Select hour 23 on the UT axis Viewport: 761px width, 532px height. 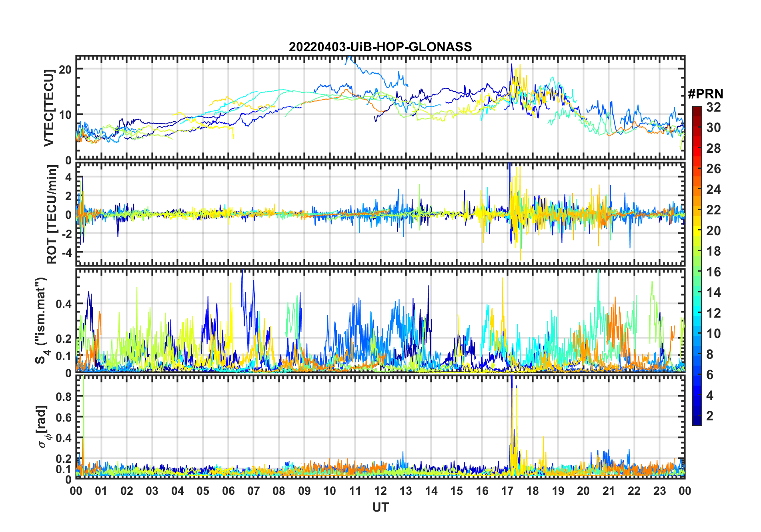(x=660, y=491)
